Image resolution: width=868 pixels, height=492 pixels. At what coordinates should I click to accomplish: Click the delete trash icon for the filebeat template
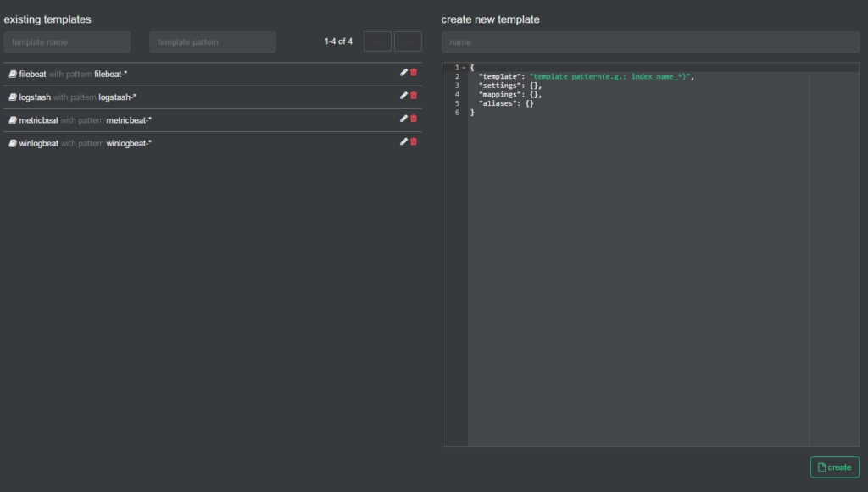click(x=415, y=72)
